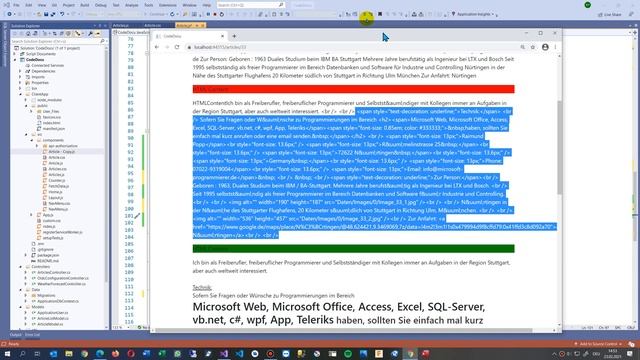This screenshot has height=360, width=640.
Task: Open Spotify from the taskbar
Action: [x=348, y=353]
